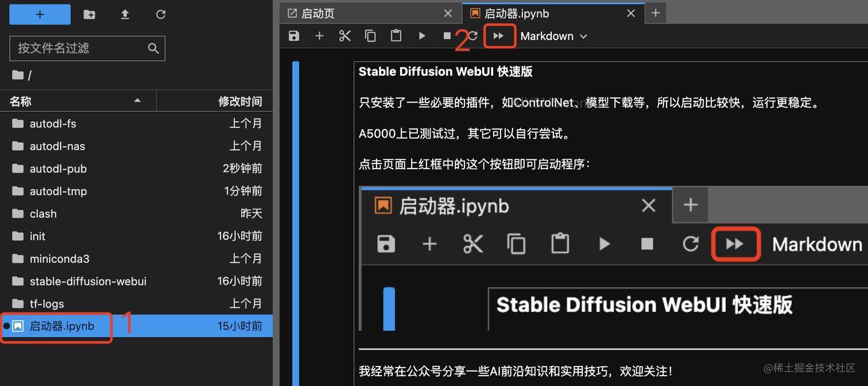Viewport: 868px width, 386px height.
Task: Open a new launcher with the blue plus button
Action: [x=40, y=14]
